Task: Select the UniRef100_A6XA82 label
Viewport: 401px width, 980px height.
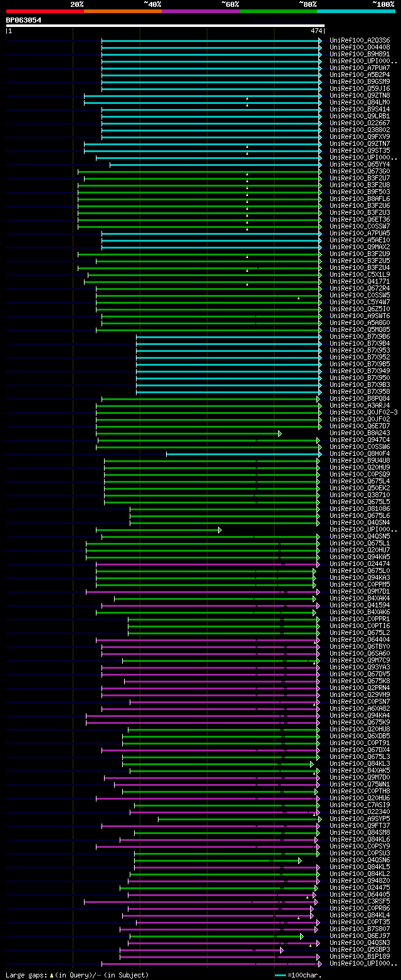Action: (361, 708)
